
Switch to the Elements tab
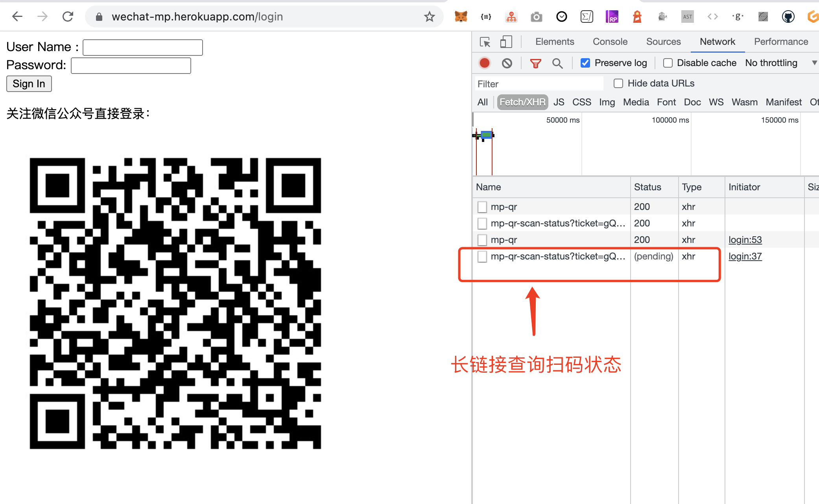(555, 42)
